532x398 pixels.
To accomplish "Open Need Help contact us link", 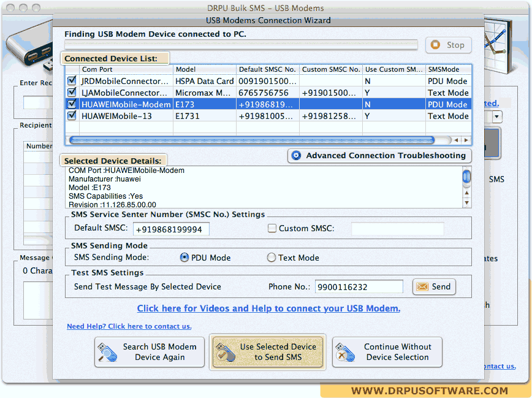I will 129,326.
